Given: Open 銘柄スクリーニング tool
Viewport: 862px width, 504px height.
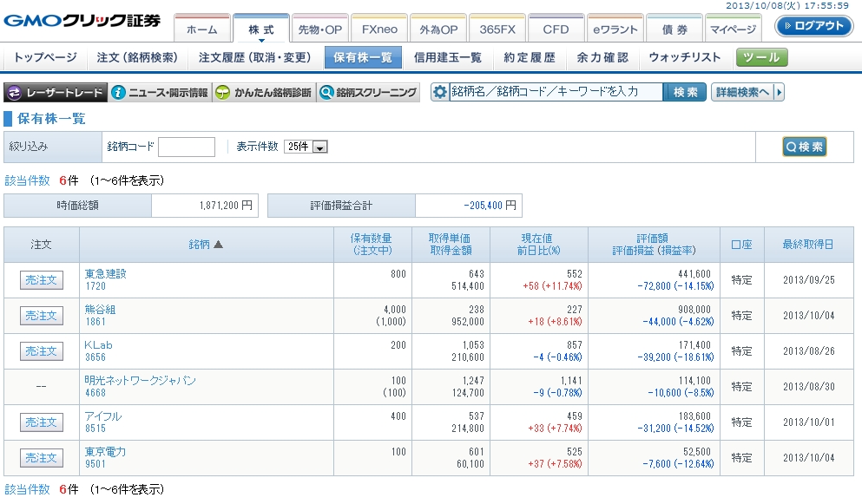Looking at the screenshot, I should pos(368,93).
